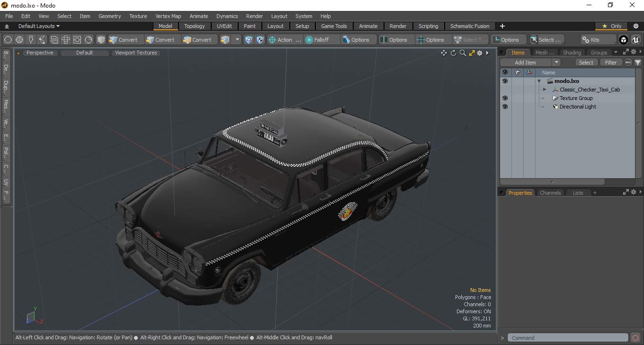Switch to the Channels tab
The width and height of the screenshot is (644, 345).
coord(550,193)
